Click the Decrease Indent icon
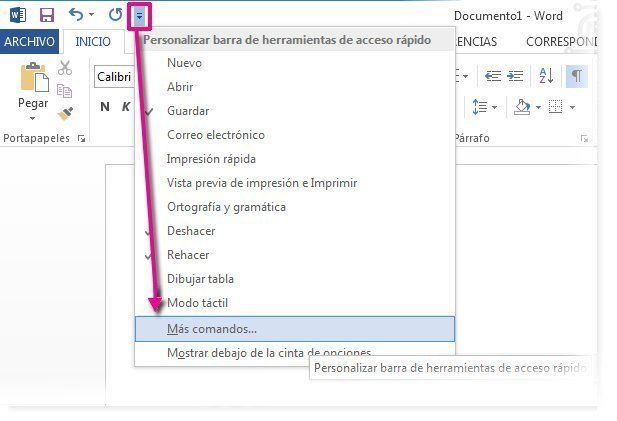 tap(492, 76)
